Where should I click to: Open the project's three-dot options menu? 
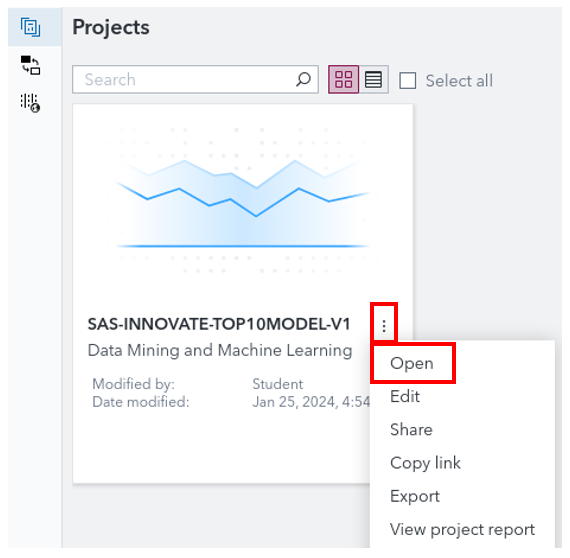click(x=384, y=326)
